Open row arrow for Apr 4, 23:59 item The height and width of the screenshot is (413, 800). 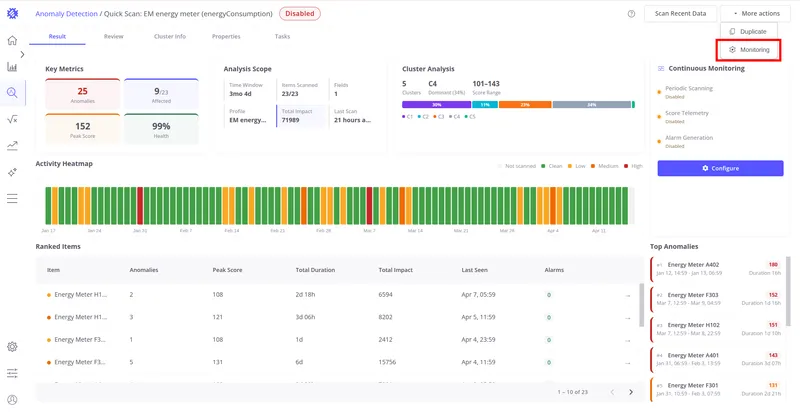[x=628, y=341]
